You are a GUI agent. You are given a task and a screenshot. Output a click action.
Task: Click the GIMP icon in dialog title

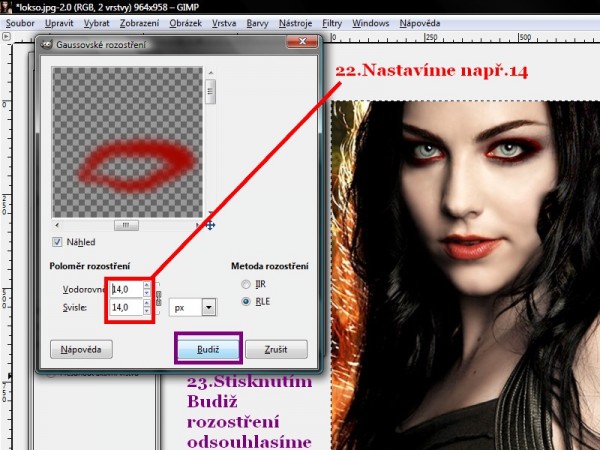[x=47, y=44]
